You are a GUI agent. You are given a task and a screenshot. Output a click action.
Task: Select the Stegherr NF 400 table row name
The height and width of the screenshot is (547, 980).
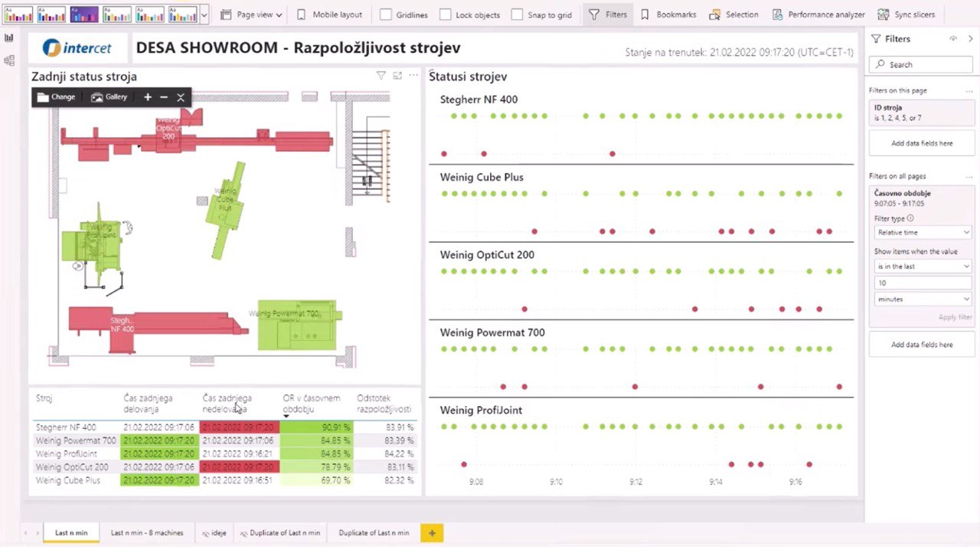[x=66, y=427]
